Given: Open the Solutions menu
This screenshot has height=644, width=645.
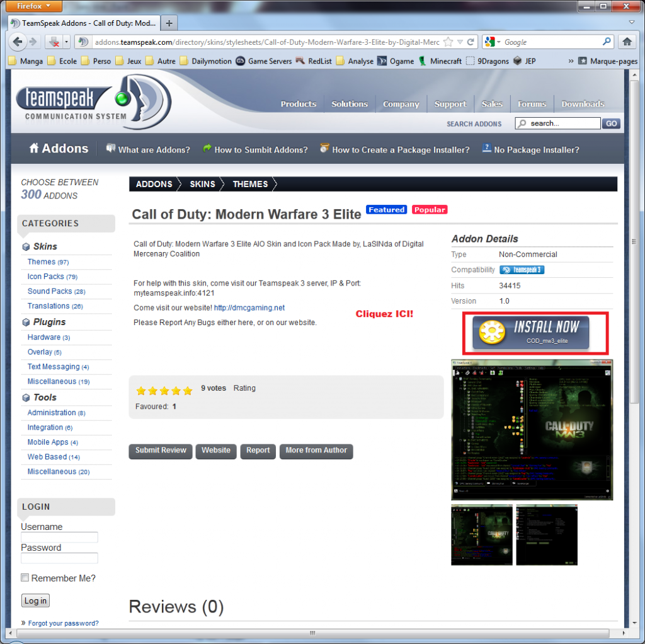Looking at the screenshot, I should pos(350,104).
